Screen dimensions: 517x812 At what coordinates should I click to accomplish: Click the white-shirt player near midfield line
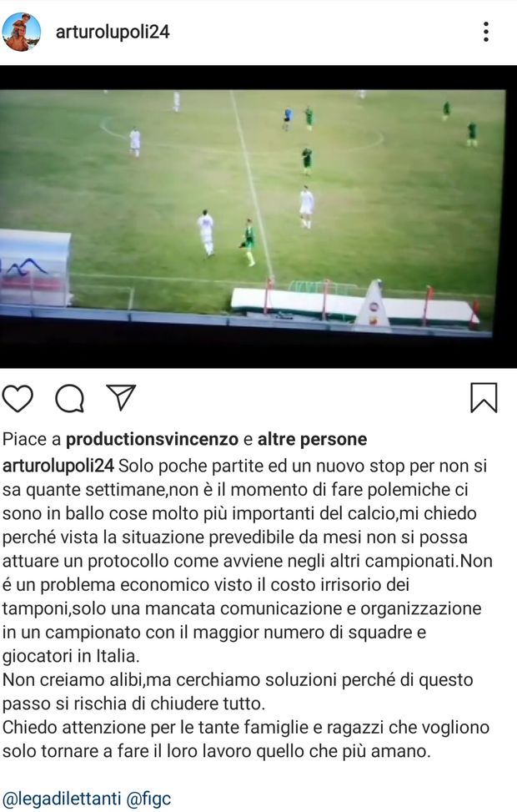coord(306,207)
